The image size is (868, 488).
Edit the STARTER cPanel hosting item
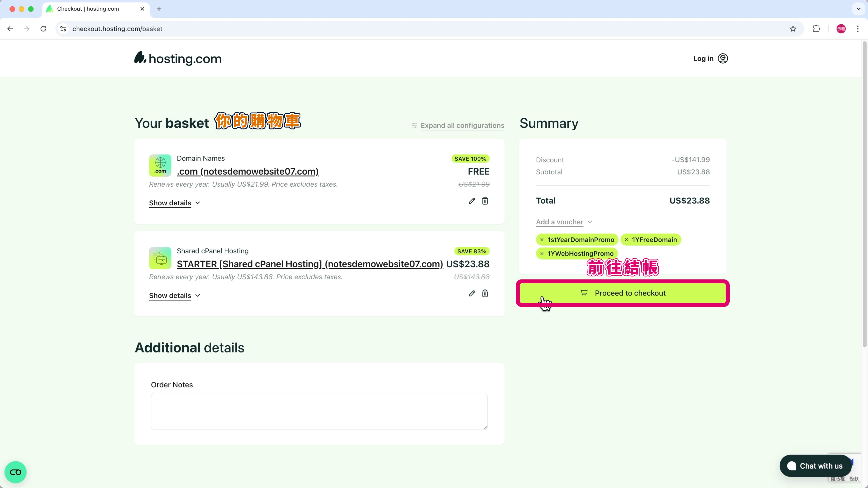pos(472,293)
